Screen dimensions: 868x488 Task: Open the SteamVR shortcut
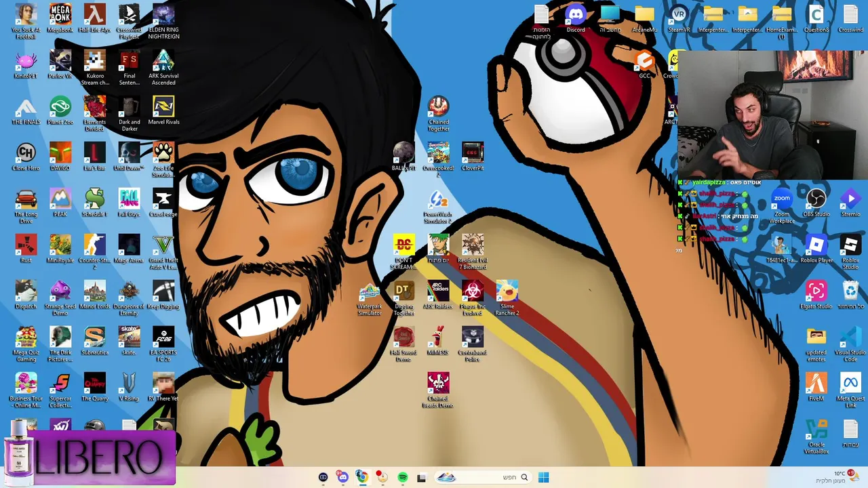[x=679, y=18]
